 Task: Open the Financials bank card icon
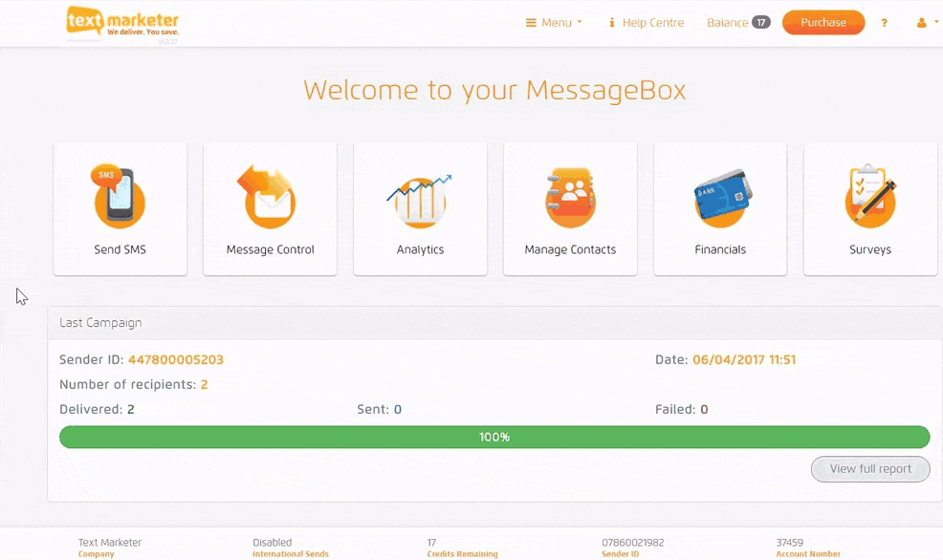720,198
